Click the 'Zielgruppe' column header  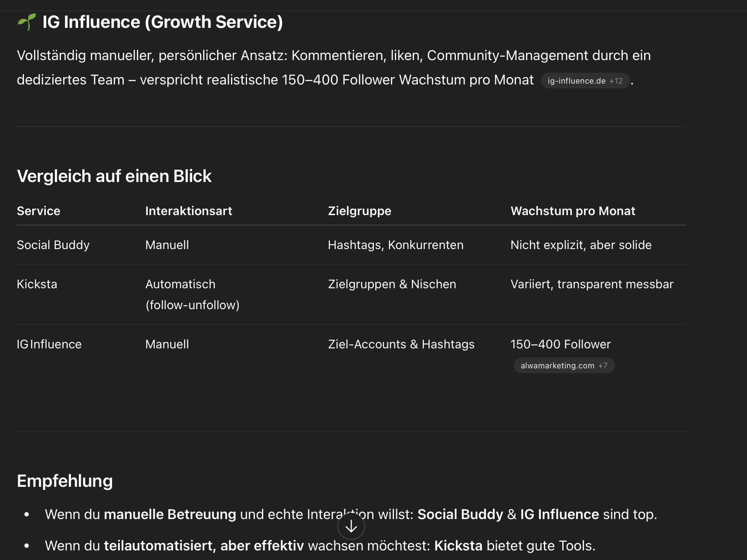click(360, 211)
